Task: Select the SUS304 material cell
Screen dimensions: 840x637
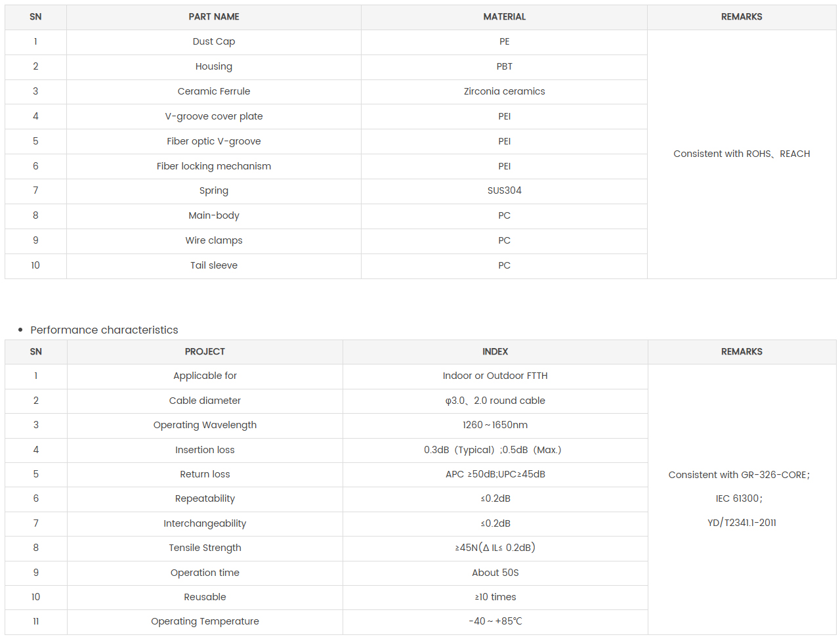Action: 504,190
